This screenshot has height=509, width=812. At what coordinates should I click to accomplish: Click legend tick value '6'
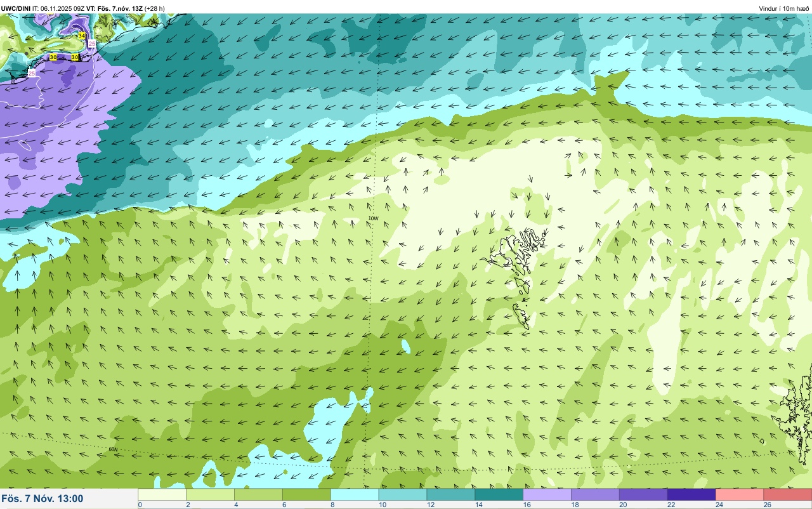(x=285, y=505)
